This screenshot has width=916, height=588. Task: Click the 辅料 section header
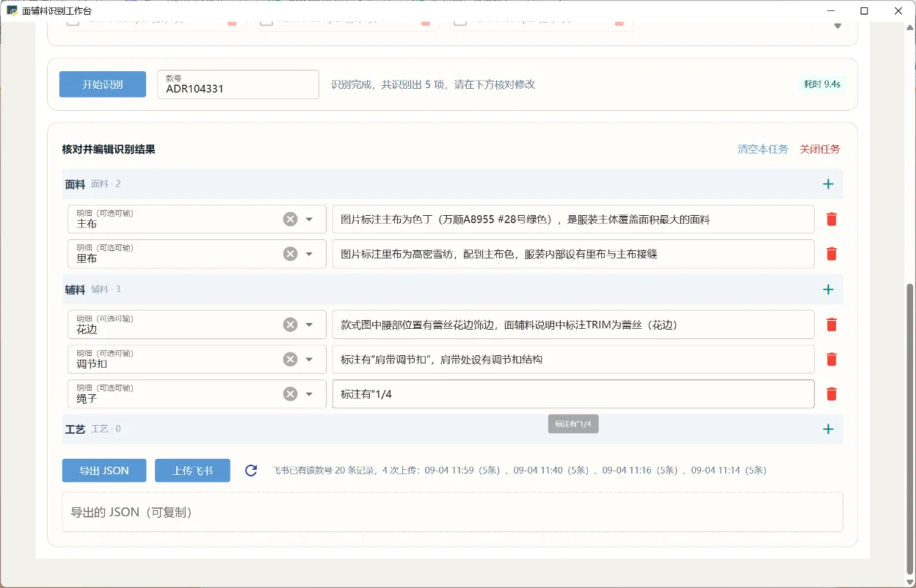click(x=452, y=289)
